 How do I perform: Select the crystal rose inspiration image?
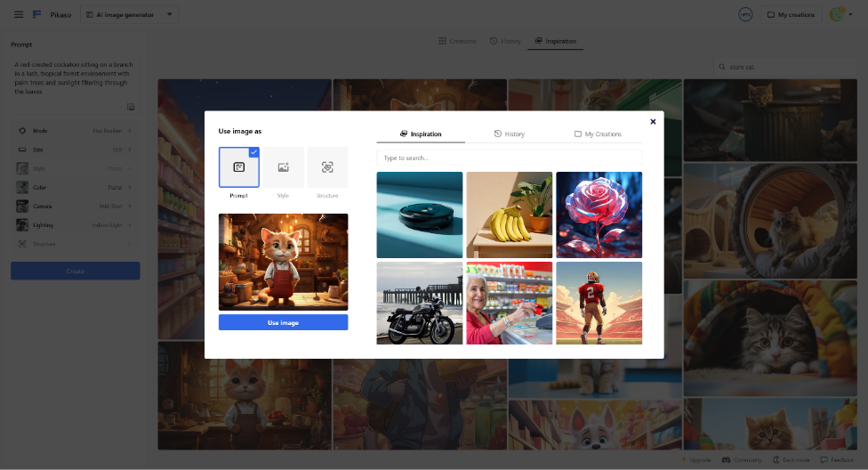coord(599,215)
